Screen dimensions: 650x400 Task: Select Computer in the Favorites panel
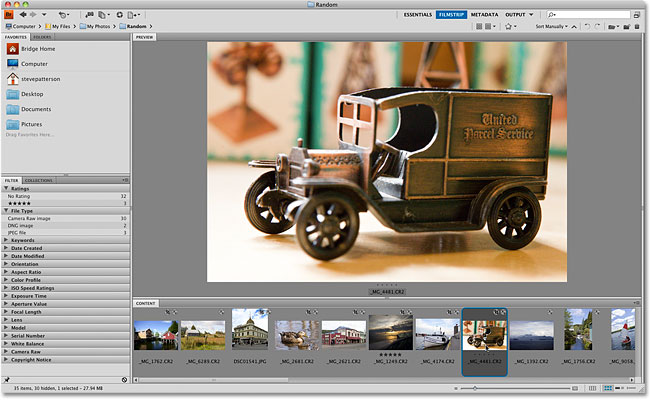[27, 64]
